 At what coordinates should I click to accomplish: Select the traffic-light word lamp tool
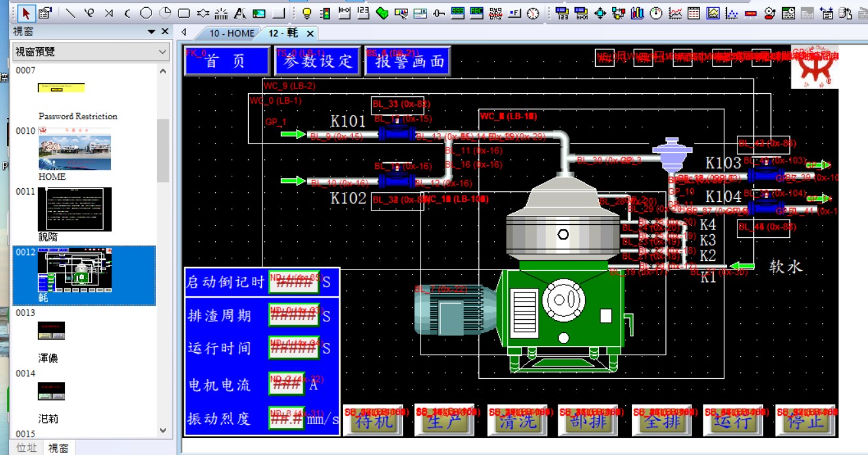325,12
